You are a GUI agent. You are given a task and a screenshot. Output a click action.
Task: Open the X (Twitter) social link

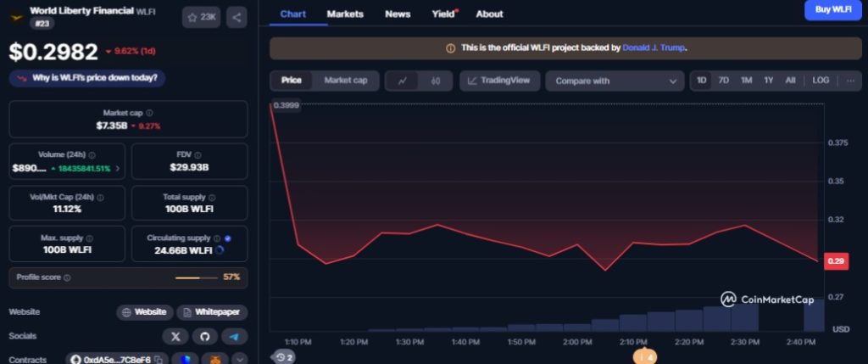pyautogui.click(x=176, y=336)
